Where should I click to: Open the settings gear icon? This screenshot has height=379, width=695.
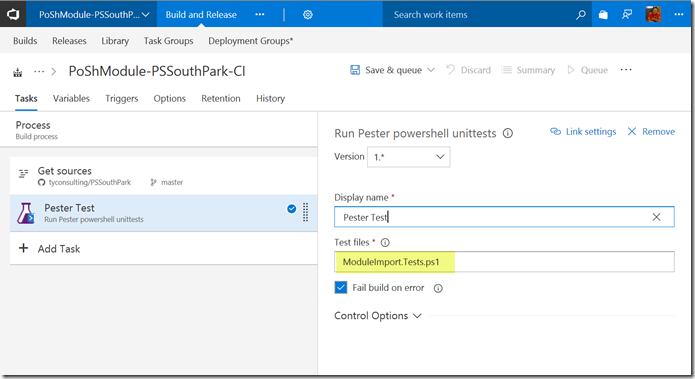point(308,15)
